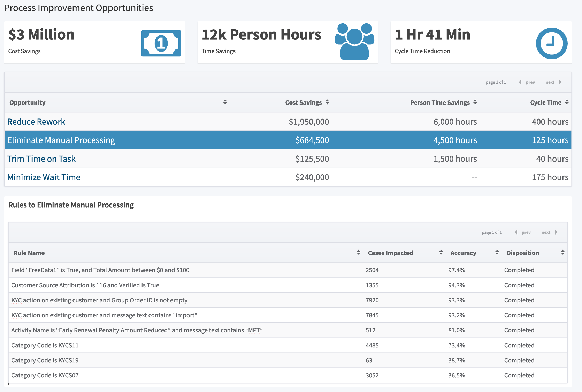Click Completed disposition for KYCS07 row
Viewport: 582px width, 392px height.
tap(519, 375)
